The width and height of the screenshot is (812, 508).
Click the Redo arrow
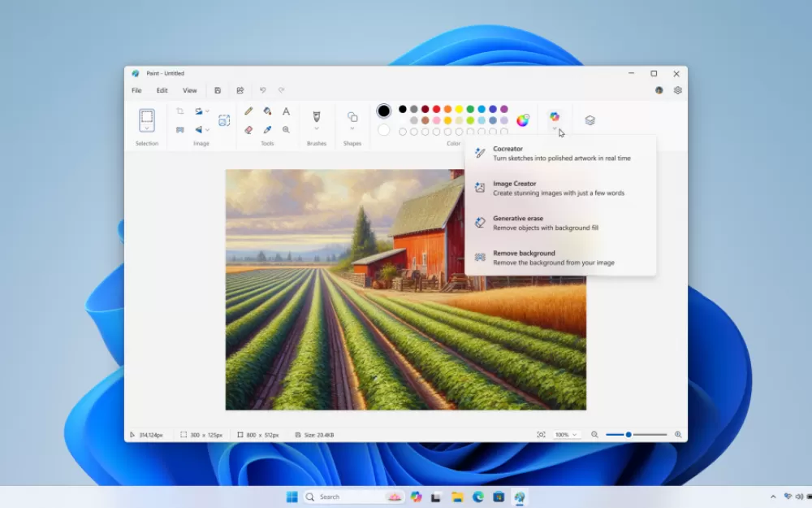point(281,90)
